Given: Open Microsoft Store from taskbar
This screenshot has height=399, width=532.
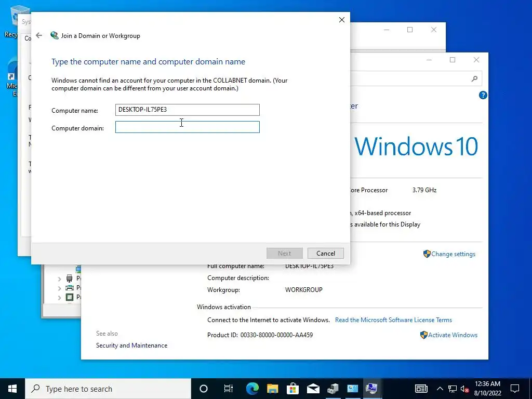Looking at the screenshot, I should pos(292,389).
